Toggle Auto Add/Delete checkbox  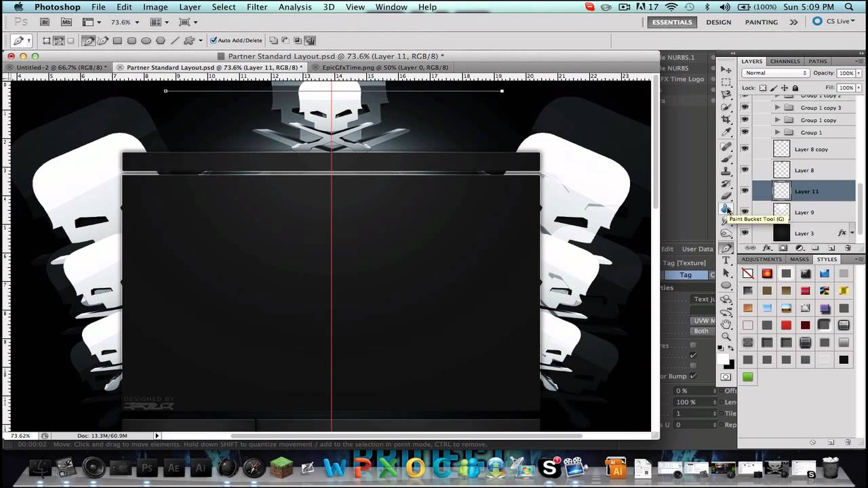coord(214,41)
